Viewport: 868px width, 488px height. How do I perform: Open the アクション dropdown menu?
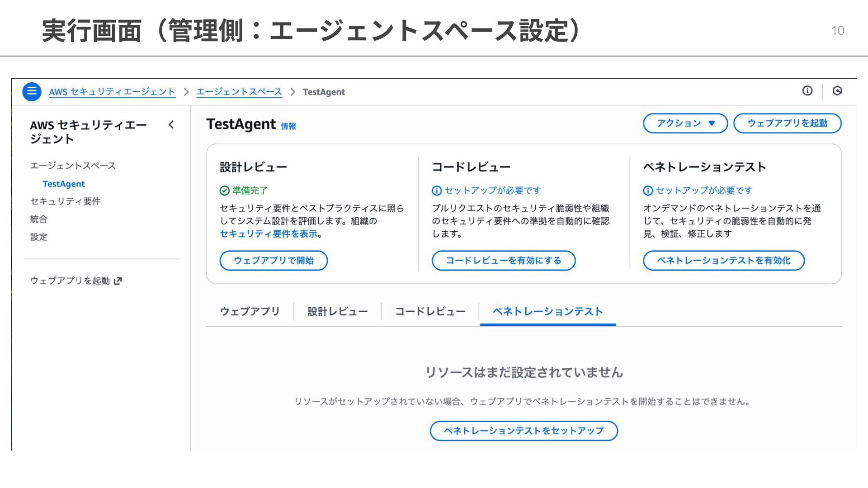pos(685,123)
